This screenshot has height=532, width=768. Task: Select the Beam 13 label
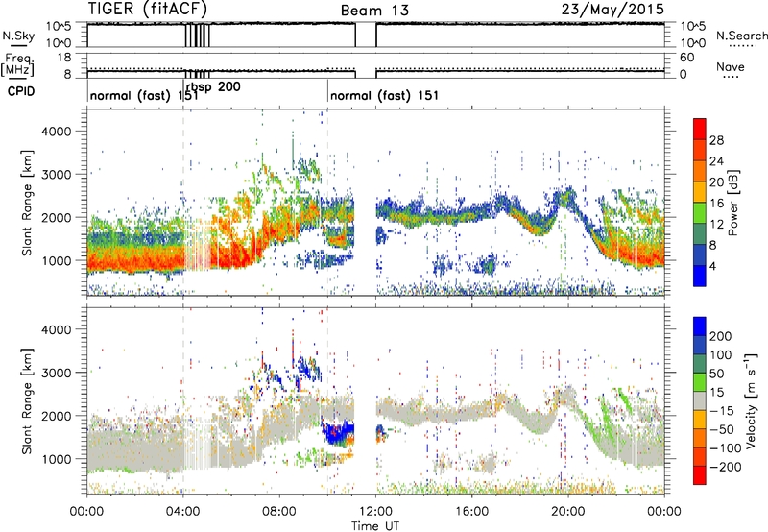(374, 11)
